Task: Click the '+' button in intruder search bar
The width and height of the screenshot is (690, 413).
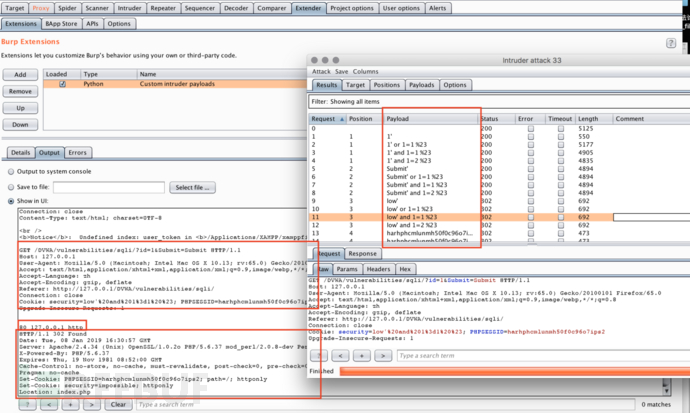Action: [363, 355]
